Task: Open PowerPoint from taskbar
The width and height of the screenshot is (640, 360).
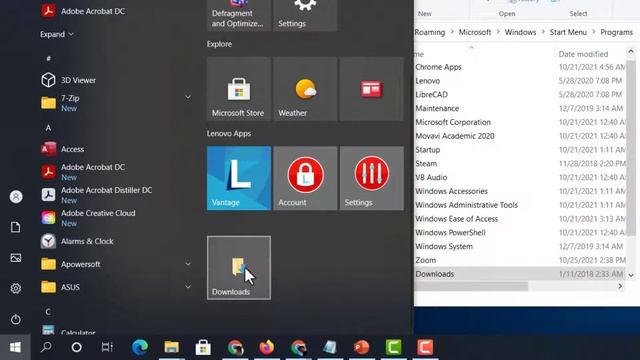Action: point(362,347)
